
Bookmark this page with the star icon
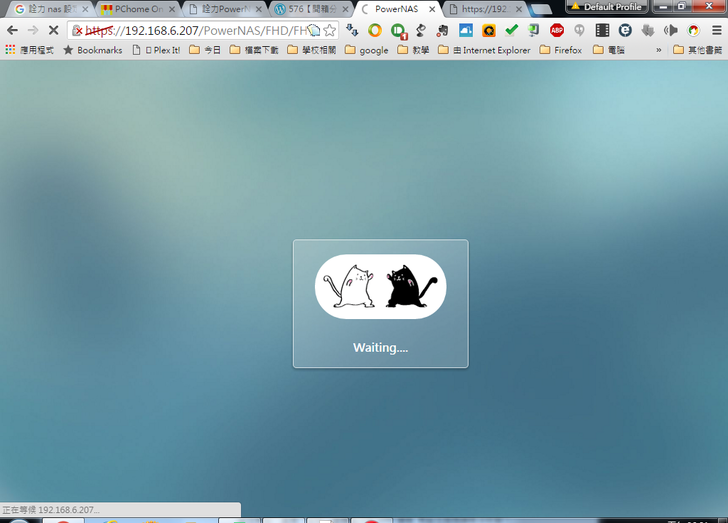click(329, 30)
